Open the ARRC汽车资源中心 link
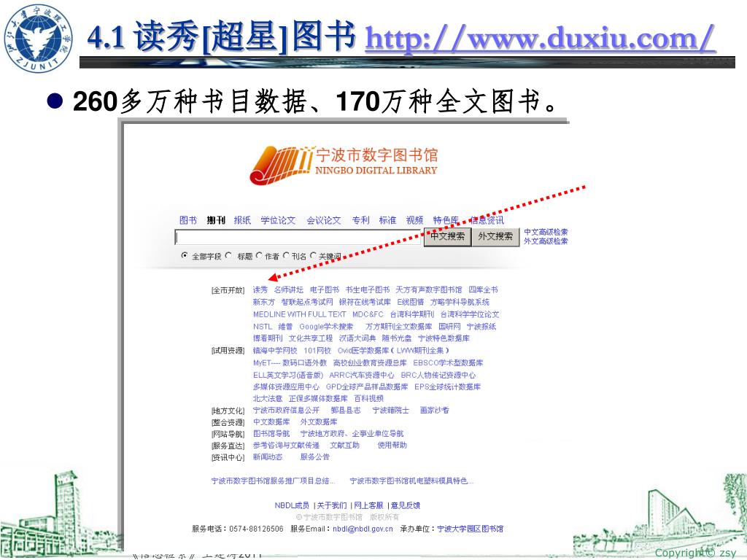Viewport: 747px width, 560px height. (362, 376)
